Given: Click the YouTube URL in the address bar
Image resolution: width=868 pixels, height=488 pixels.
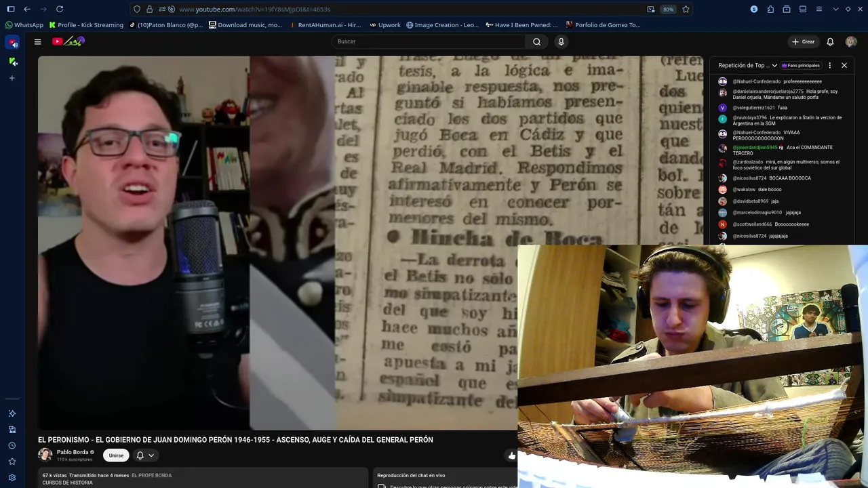Looking at the screenshot, I should click(x=254, y=9).
